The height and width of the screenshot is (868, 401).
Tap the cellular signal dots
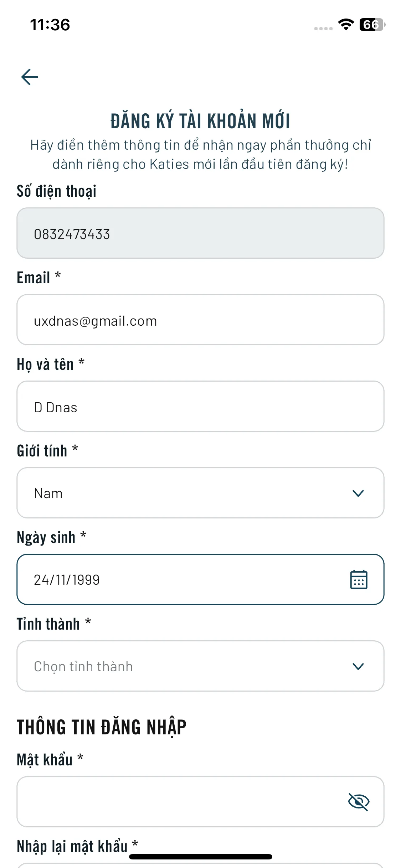(323, 29)
